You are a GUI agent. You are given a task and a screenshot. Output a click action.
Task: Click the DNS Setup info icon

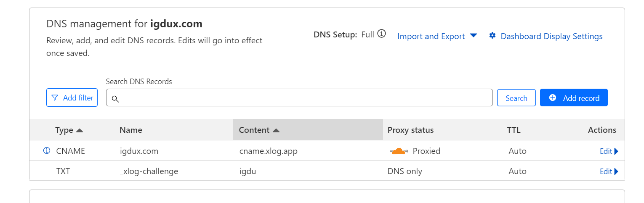(x=381, y=34)
